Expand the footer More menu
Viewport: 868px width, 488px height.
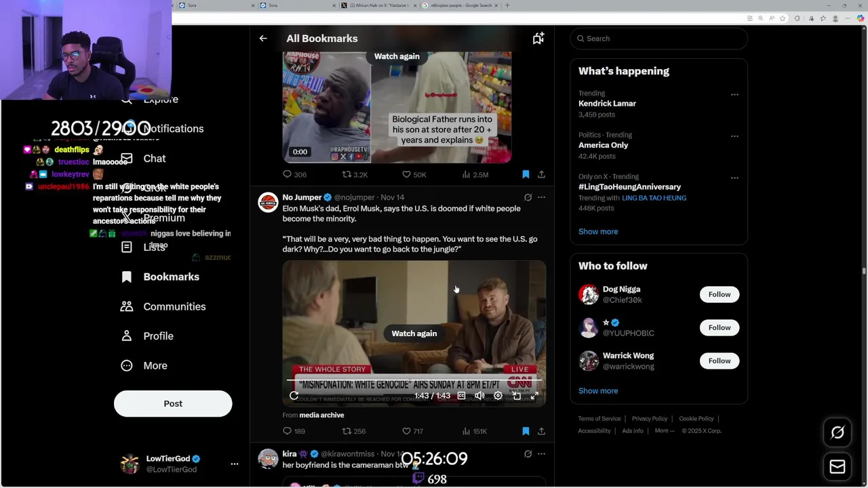[665, 431]
